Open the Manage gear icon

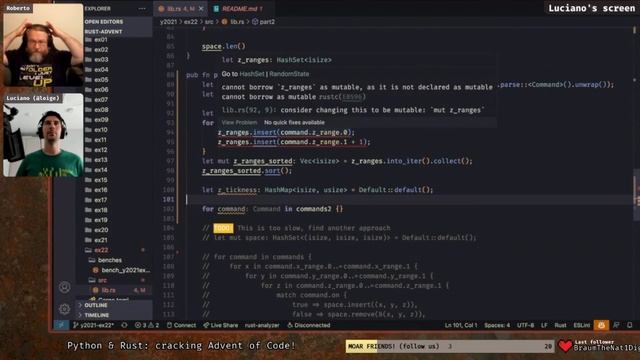64,309
